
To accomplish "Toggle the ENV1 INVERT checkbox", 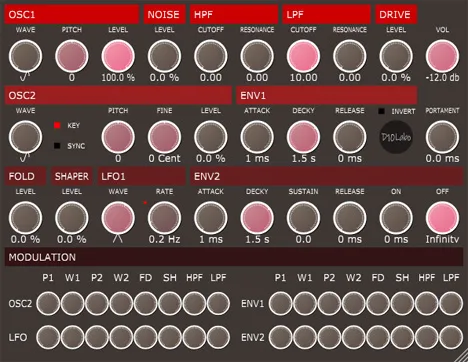I will coord(382,111).
